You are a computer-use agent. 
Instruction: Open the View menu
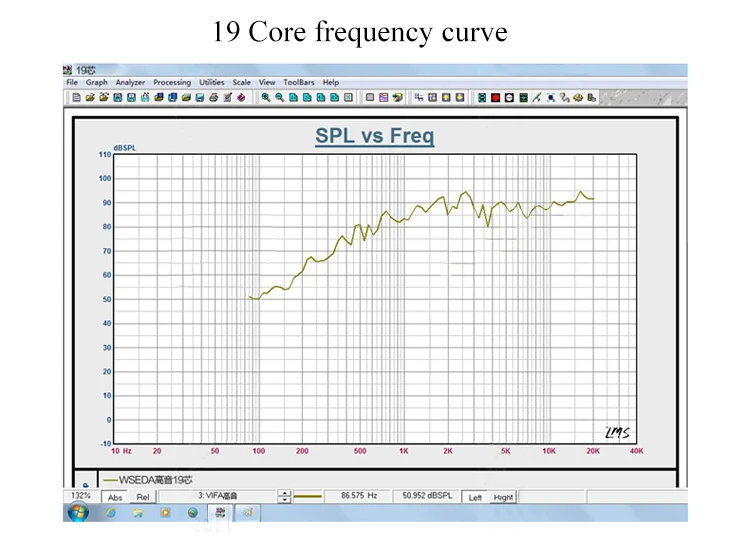267,82
